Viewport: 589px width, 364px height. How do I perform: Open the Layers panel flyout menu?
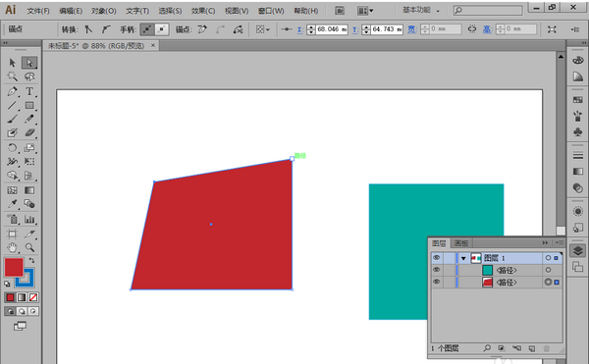(x=558, y=242)
